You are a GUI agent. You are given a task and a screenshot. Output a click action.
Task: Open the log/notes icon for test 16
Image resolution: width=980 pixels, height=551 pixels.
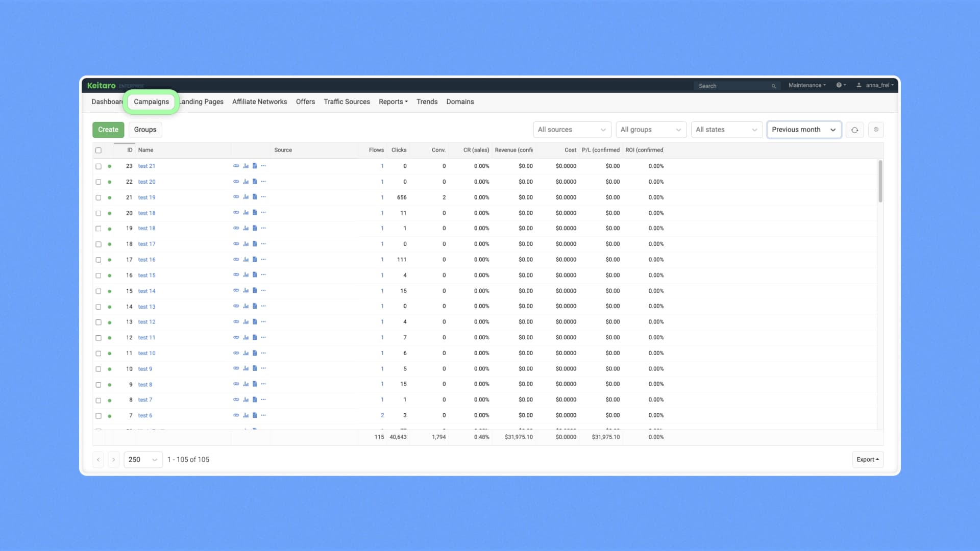[255, 259]
